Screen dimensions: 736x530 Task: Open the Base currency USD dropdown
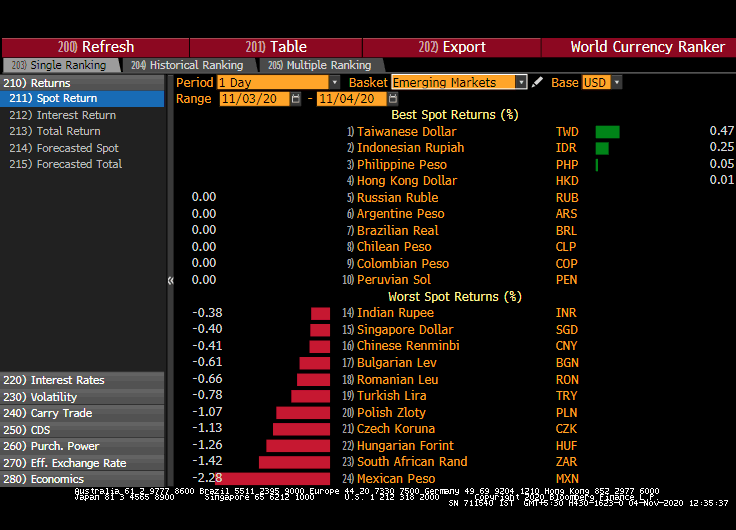tap(616, 82)
